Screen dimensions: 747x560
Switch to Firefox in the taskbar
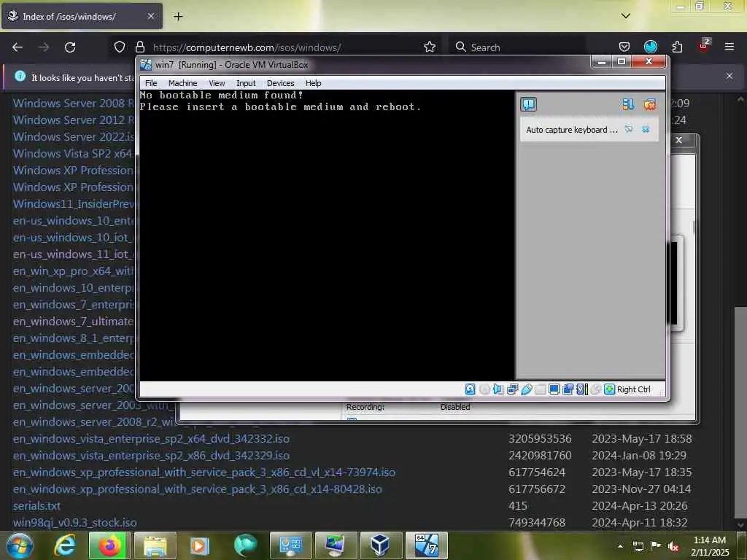109,545
